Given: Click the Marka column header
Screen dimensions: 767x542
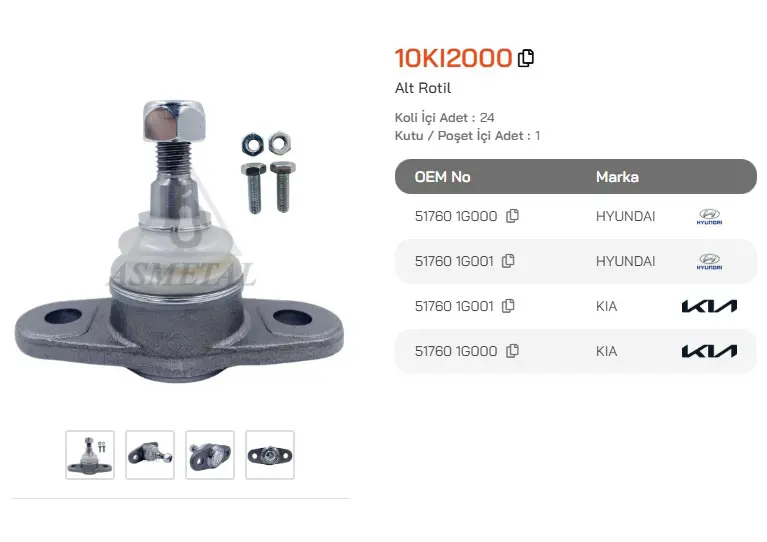Looking at the screenshot, I should point(617,177).
